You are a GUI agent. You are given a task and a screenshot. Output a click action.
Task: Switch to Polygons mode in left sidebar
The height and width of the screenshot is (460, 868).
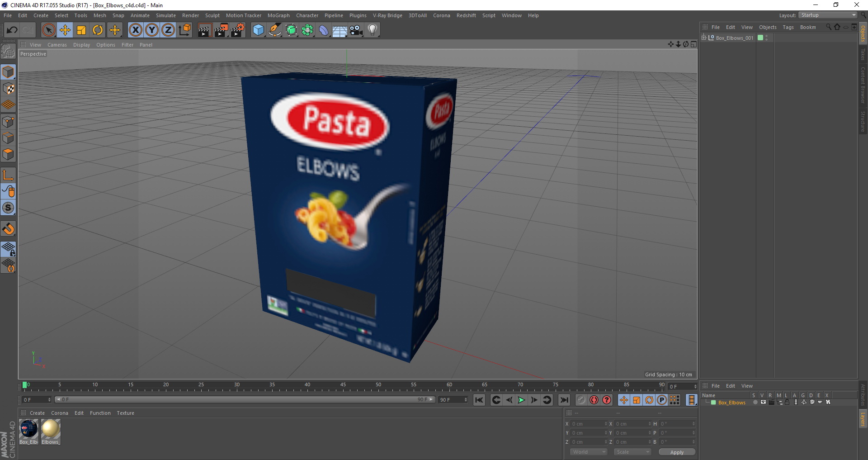8,154
